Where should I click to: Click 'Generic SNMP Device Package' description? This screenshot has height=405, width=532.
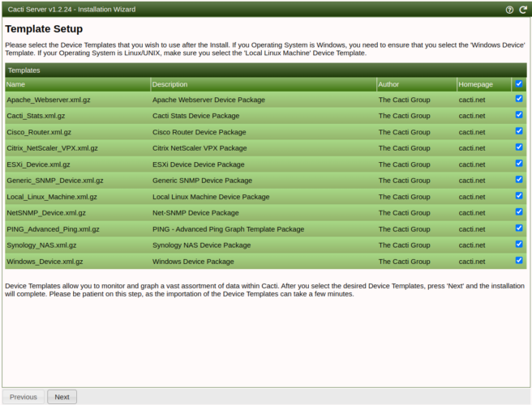[202, 181]
